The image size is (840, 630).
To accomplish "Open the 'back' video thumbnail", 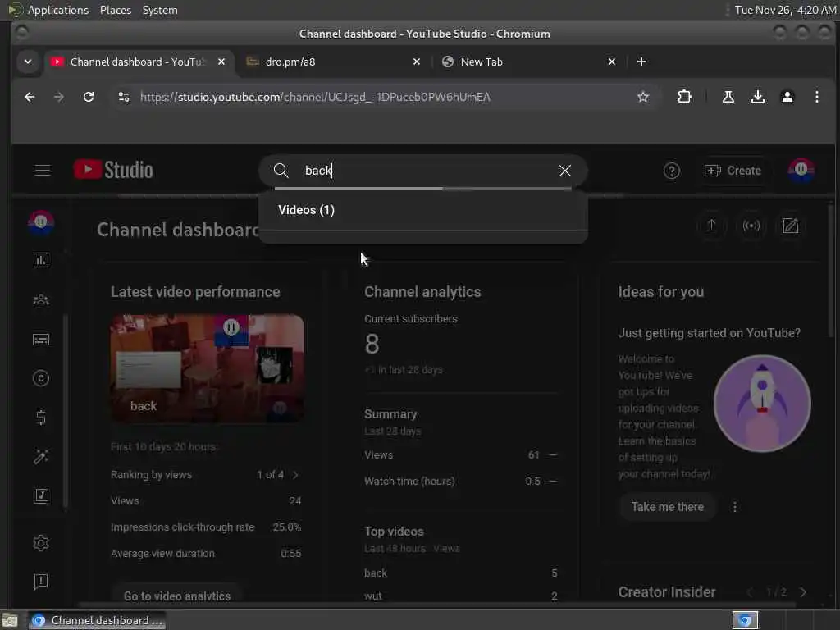I will coord(207,368).
